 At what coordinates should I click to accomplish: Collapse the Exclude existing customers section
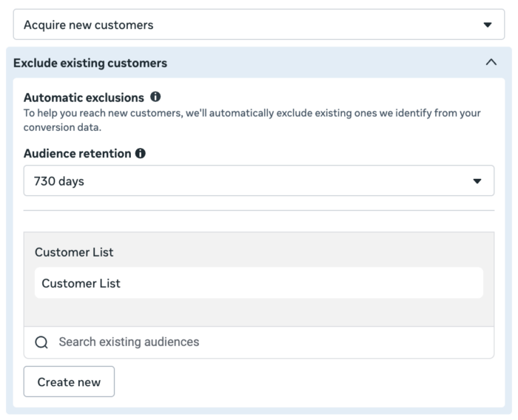tap(491, 62)
